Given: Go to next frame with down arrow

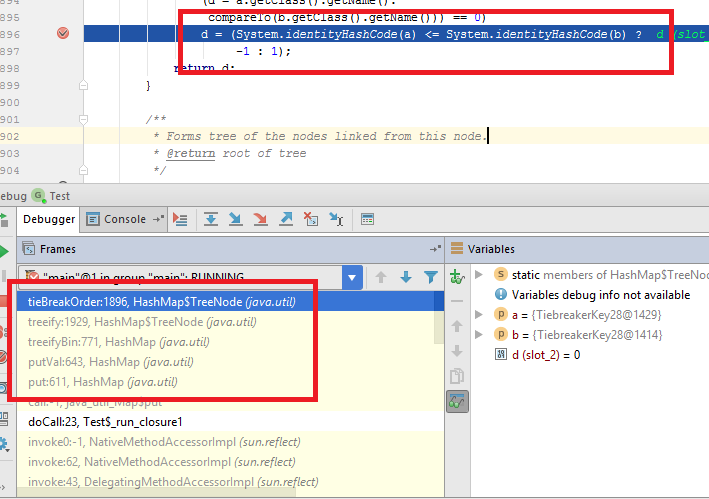Looking at the screenshot, I should [x=406, y=277].
